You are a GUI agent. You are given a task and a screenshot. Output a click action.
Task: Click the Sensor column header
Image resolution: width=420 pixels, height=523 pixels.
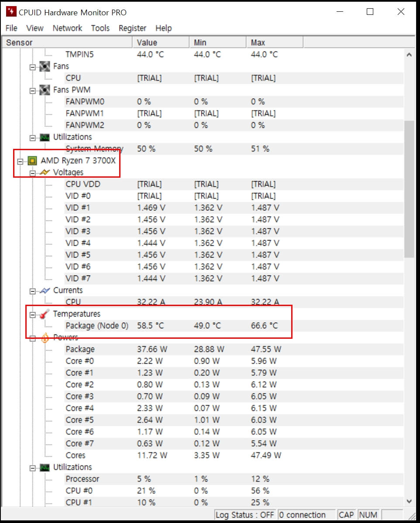coord(67,42)
